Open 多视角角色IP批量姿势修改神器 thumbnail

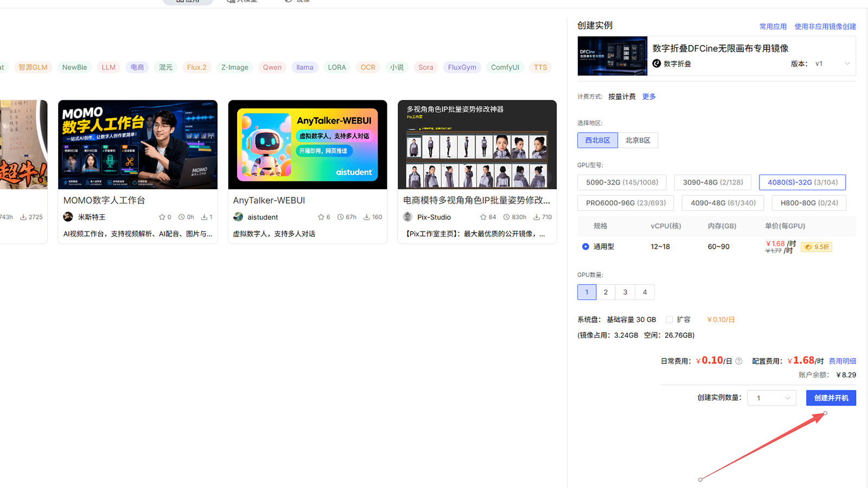pos(477,145)
